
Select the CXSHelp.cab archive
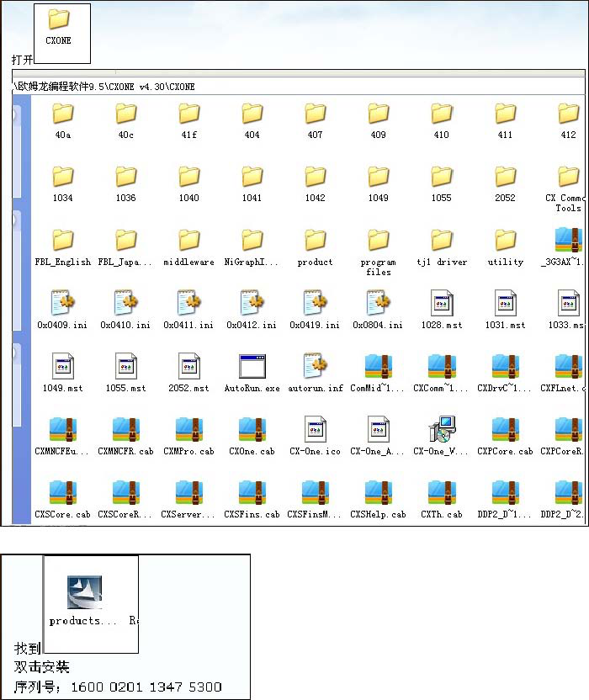[379, 499]
